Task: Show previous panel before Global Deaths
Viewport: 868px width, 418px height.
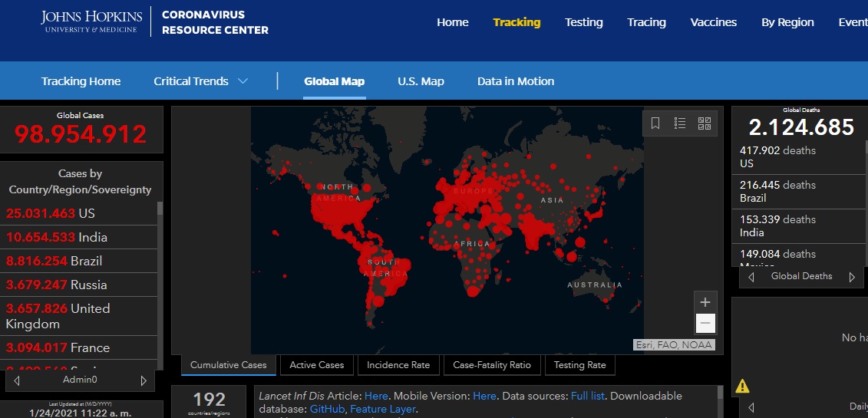Action: point(751,277)
